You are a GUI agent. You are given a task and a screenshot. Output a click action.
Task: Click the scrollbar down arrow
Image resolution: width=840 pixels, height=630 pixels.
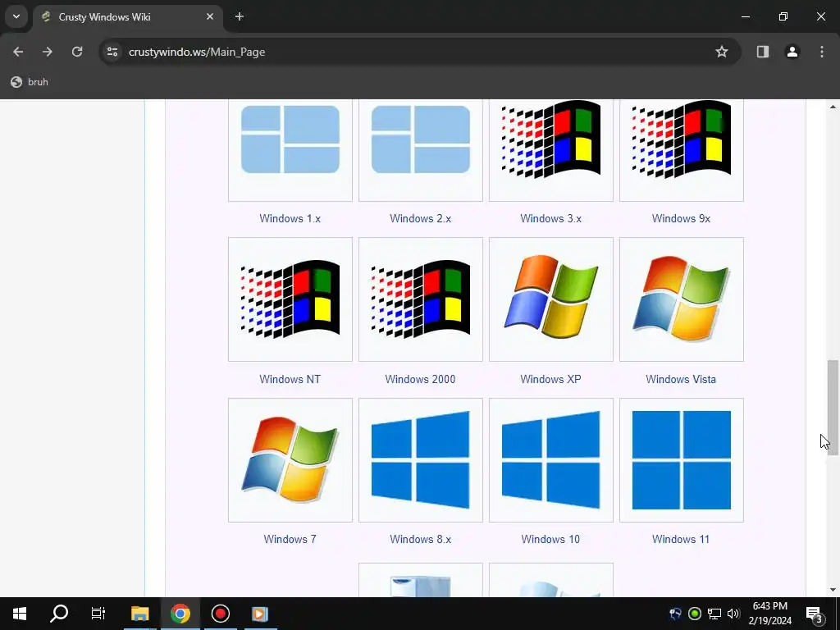[x=833, y=590]
